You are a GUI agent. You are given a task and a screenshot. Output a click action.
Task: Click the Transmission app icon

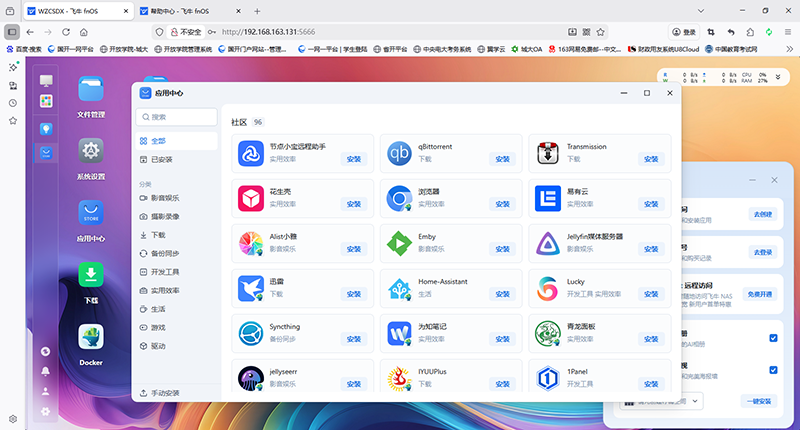click(x=547, y=153)
